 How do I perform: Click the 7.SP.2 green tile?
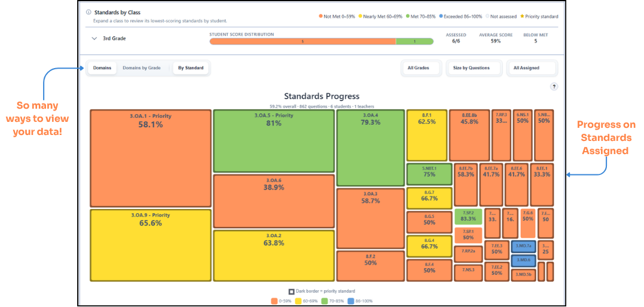[468, 216]
